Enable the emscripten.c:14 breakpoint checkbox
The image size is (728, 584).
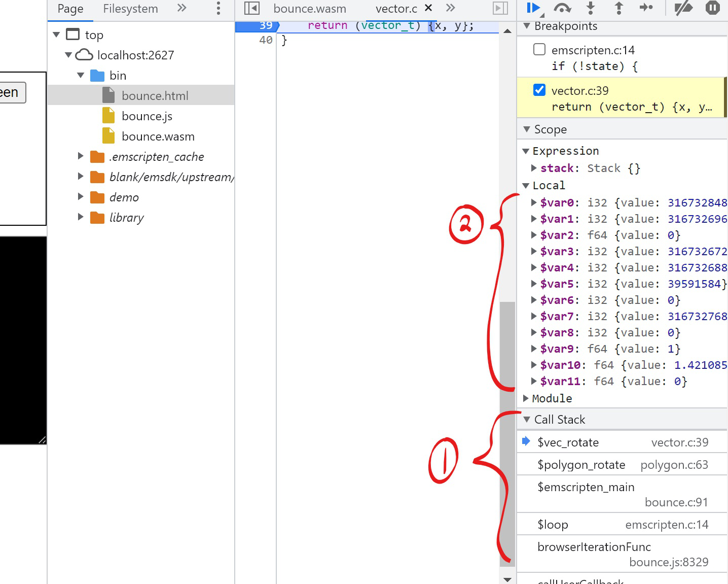click(x=539, y=49)
